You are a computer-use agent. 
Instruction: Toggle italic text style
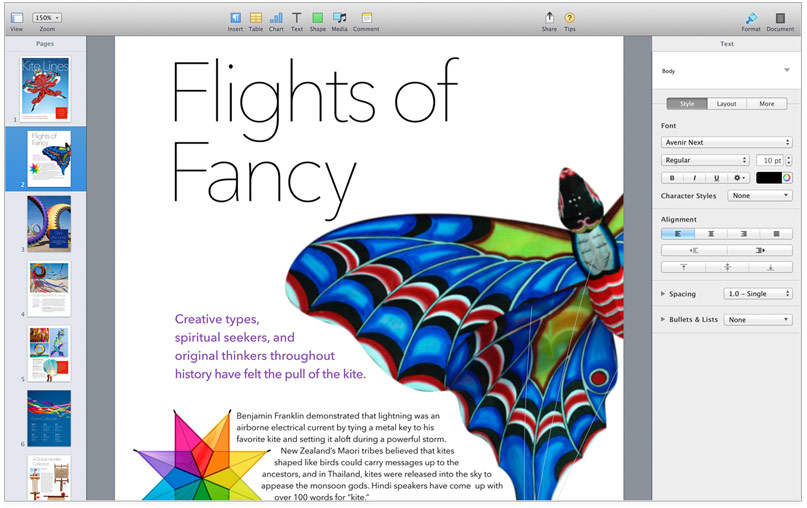(694, 178)
